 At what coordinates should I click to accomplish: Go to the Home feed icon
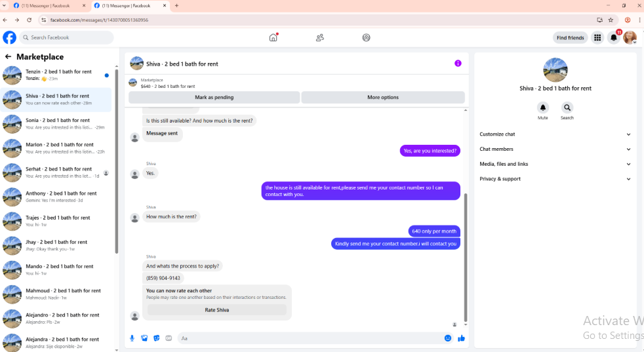click(273, 37)
